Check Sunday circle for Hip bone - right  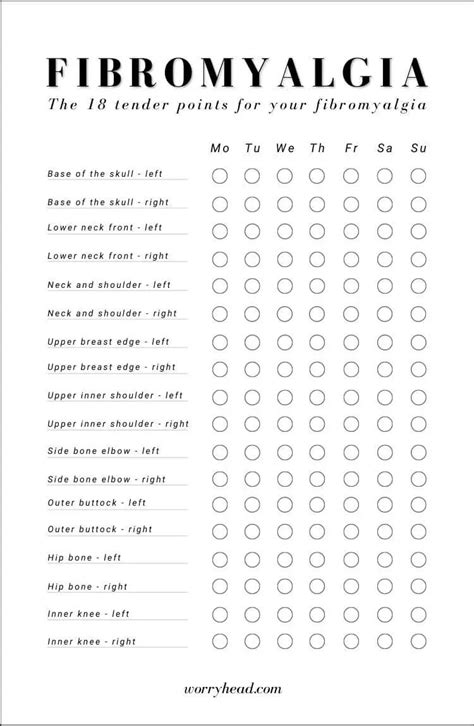(418, 586)
